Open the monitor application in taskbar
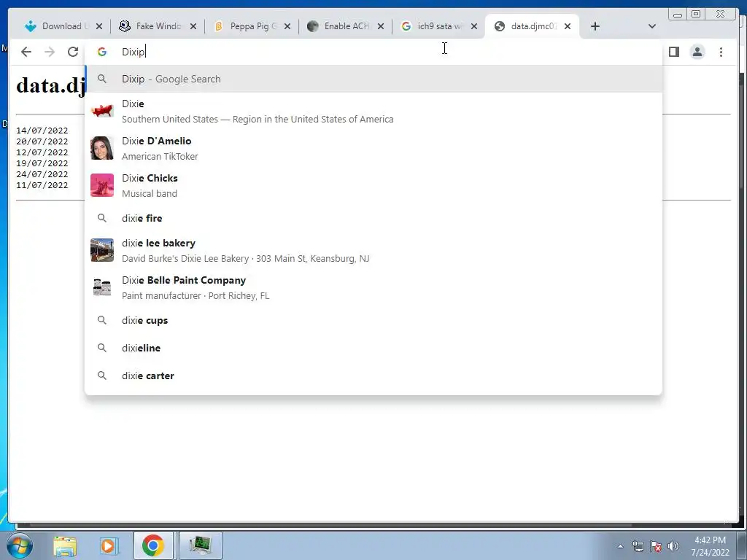The height and width of the screenshot is (560, 747). click(x=200, y=545)
